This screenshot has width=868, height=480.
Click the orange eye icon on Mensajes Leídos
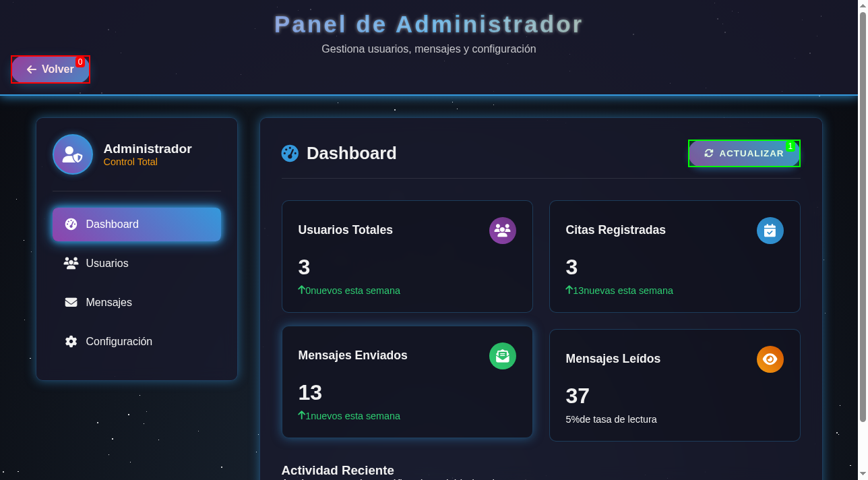click(x=770, y=359)
